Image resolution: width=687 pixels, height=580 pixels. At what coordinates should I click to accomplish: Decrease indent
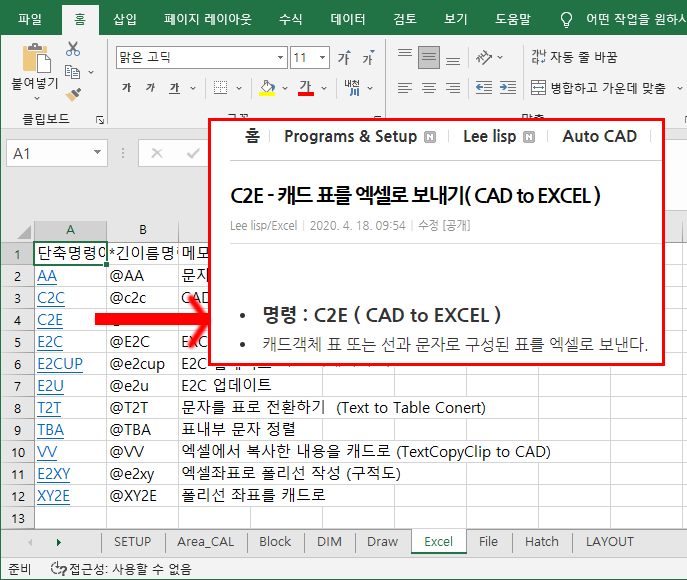pos(484,88)
